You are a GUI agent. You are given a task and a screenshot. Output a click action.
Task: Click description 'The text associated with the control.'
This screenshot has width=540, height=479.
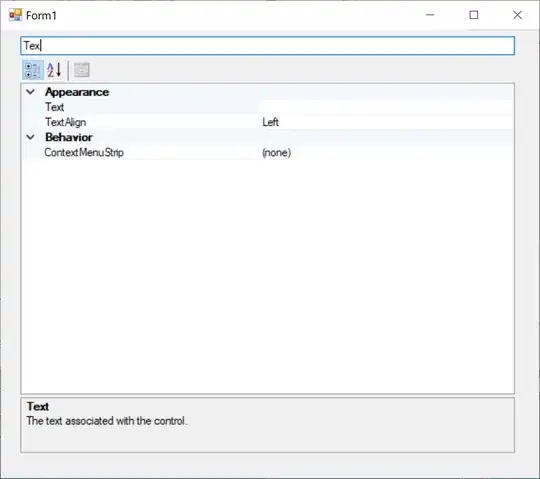(x=107, y=421)
